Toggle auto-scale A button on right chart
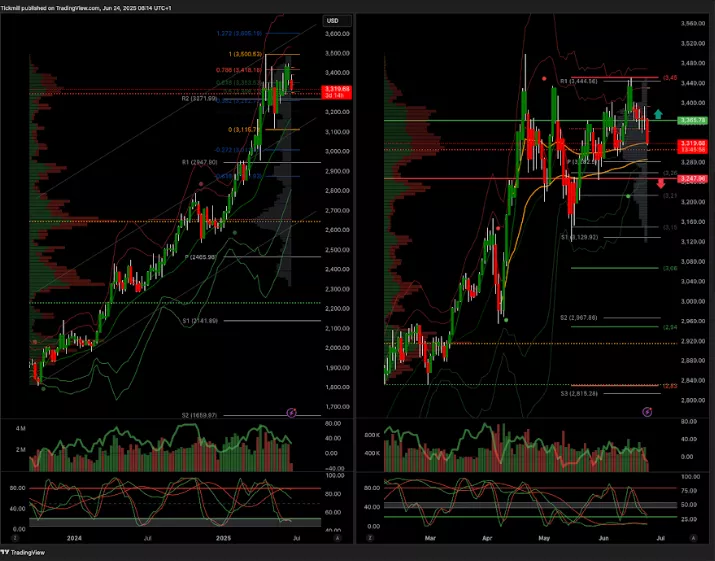 pyautogui.click(x=694, y=538)
